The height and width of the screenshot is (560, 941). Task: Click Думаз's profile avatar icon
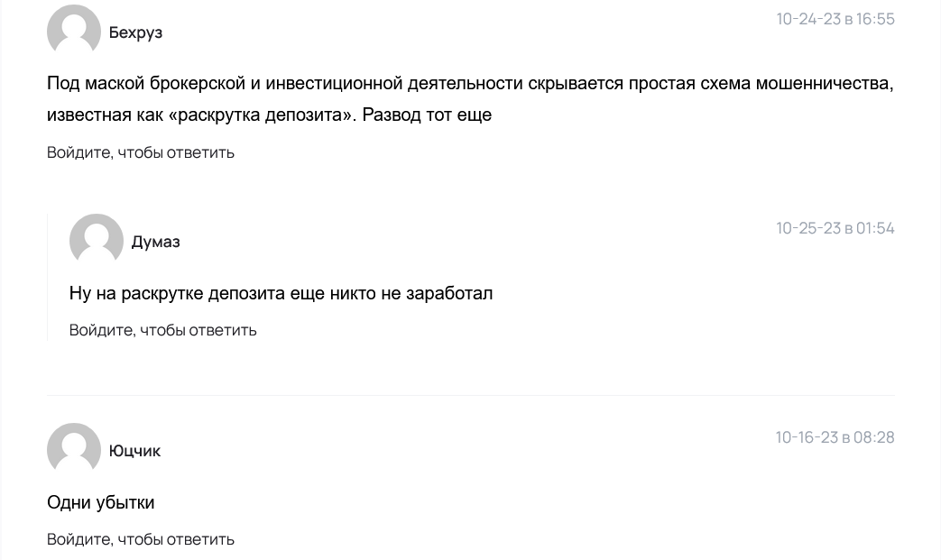(97, 241)
